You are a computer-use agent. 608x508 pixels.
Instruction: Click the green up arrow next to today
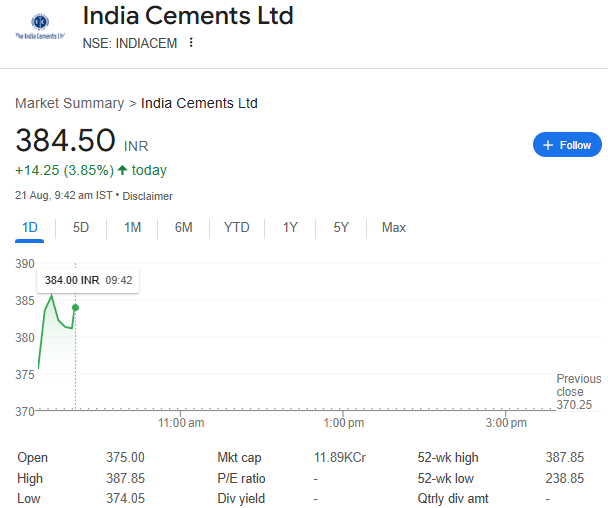point(123,170)
